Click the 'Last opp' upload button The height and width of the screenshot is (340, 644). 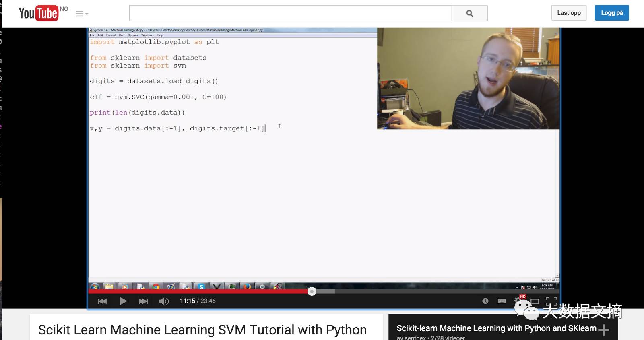[x=569, y=13]
